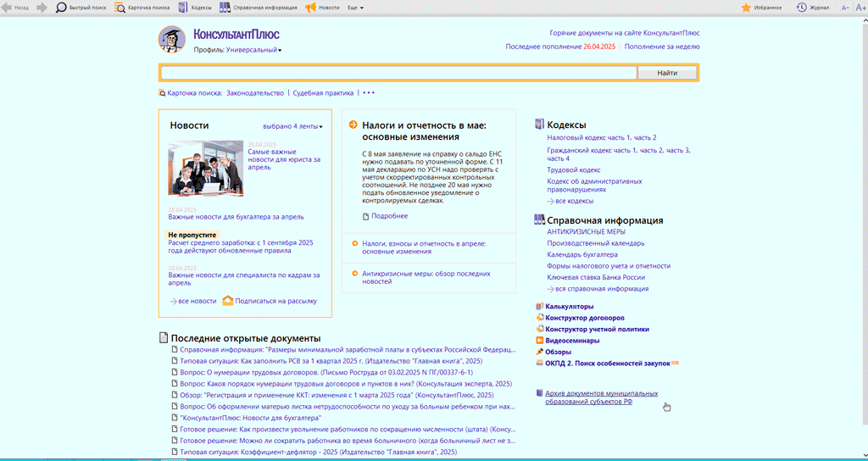Click the Найти search button
This screenshot has width=868, height=461.
coord(667,73)
